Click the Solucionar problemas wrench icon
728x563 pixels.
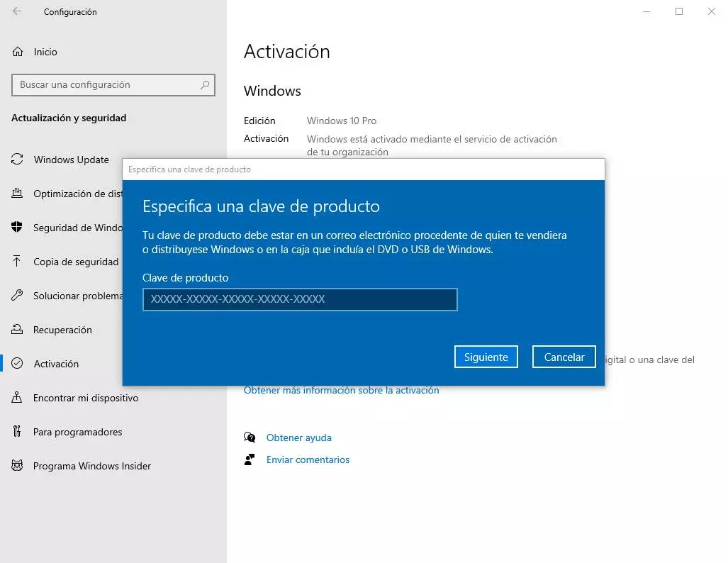pyautogui.click(x=17, y=295)
